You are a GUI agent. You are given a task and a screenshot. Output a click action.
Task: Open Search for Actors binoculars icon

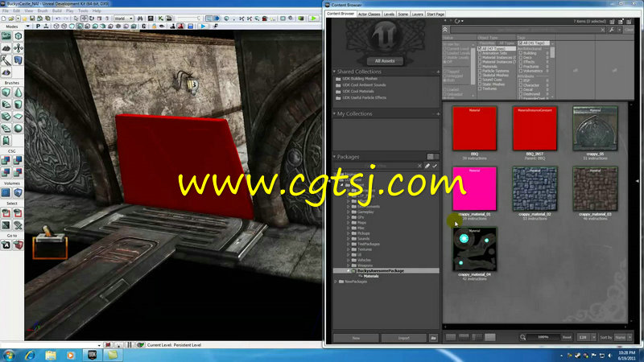(x=140, y=19)
